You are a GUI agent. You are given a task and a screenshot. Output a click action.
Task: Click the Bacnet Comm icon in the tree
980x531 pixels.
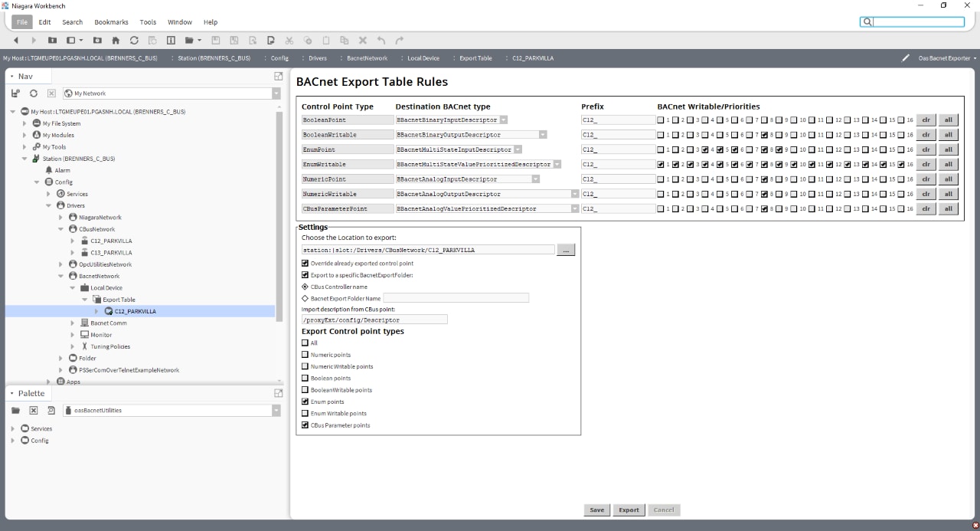pyautogui.click(x=84, y=323)
